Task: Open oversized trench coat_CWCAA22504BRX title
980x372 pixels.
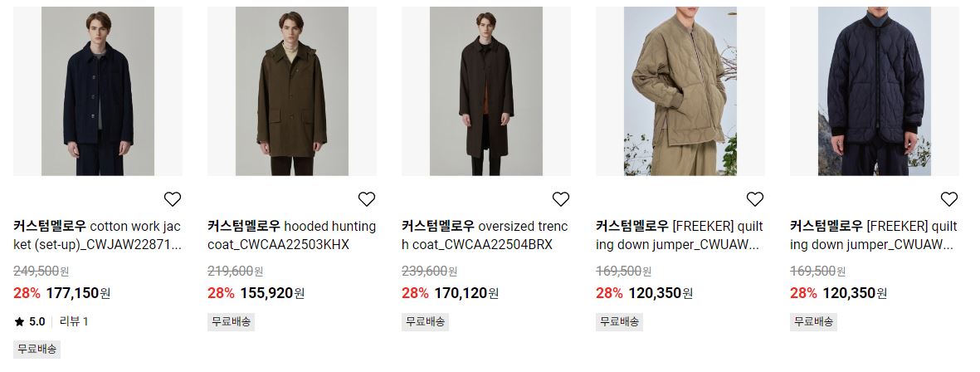Action: (x=485, y=235)
